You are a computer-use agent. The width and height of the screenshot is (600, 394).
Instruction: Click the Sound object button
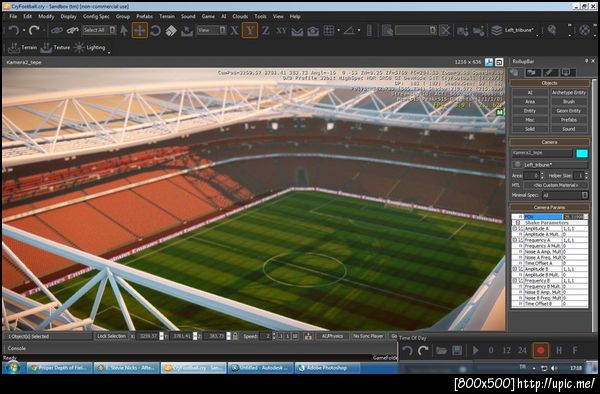click(569, 129)
